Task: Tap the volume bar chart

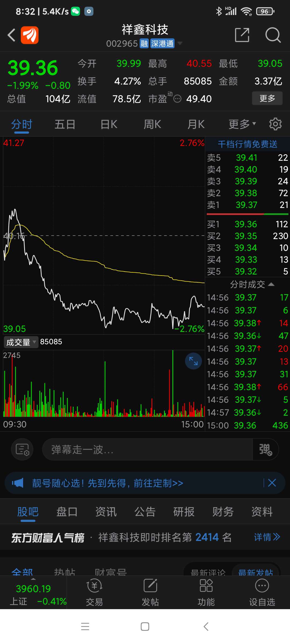Action: tap(104, 383)
